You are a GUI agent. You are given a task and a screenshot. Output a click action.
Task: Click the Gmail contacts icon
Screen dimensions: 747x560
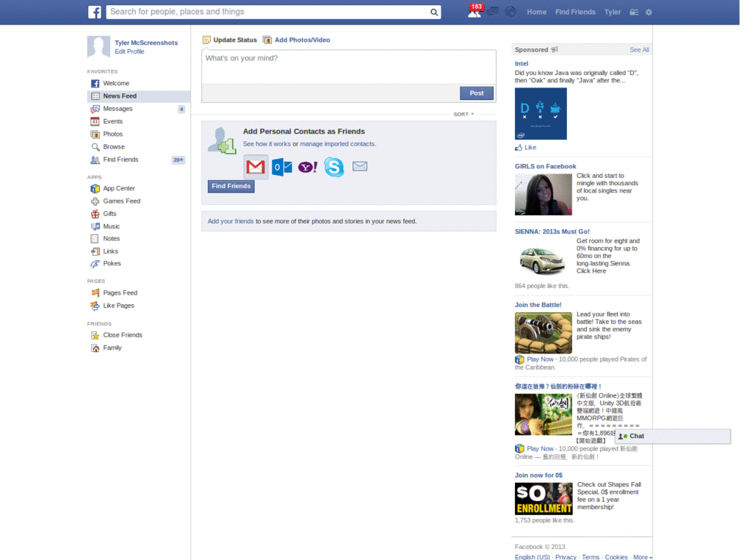coord(256,167)
